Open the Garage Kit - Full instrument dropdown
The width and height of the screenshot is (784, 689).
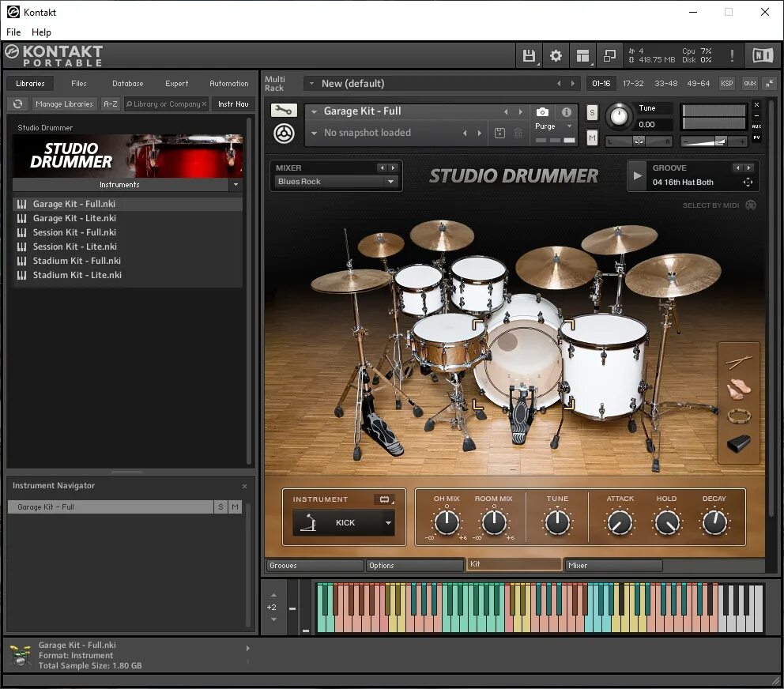tap(314, 111)
